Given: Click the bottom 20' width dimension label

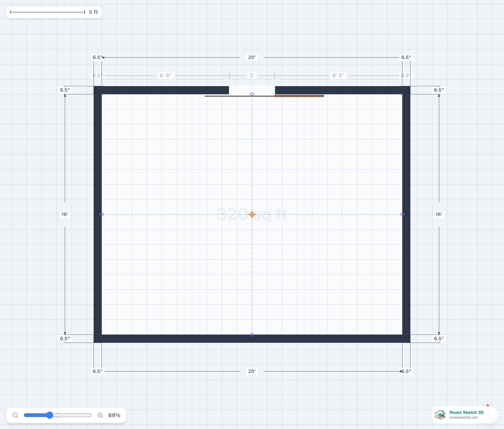Looking at the screenshot, I should 252,371.
